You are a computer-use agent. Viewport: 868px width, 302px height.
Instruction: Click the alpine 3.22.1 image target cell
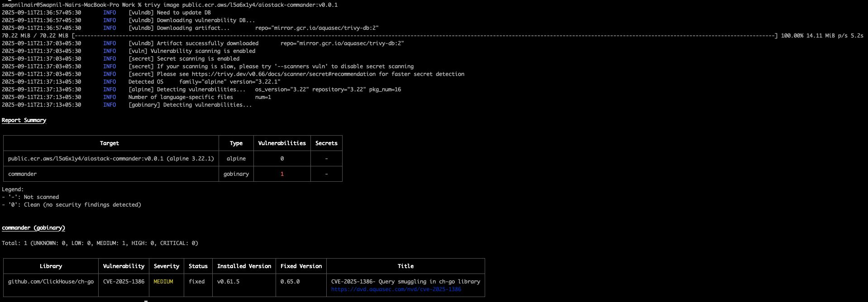pos(111,159)
